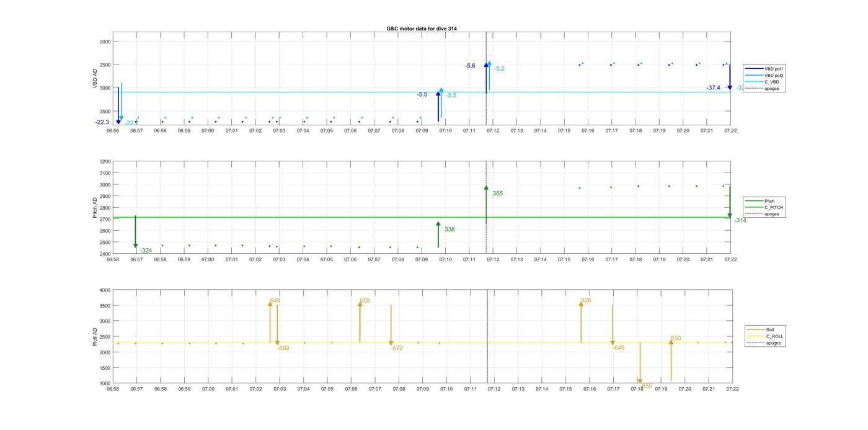
Task: Select the "C_ROLL" legend entry
Action: pos(765,336)
